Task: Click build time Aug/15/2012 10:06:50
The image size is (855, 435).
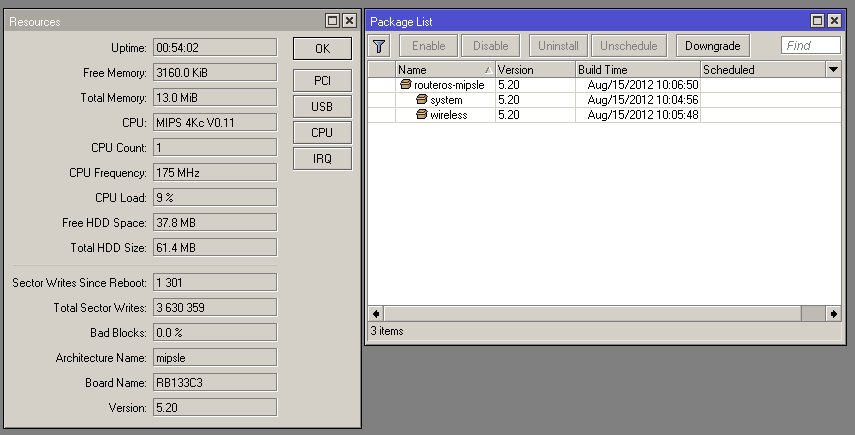Action: [x=643, y=84]
